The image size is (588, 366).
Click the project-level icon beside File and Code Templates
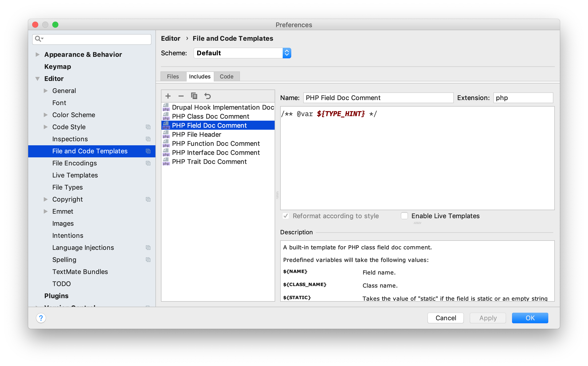coord(148,151)
